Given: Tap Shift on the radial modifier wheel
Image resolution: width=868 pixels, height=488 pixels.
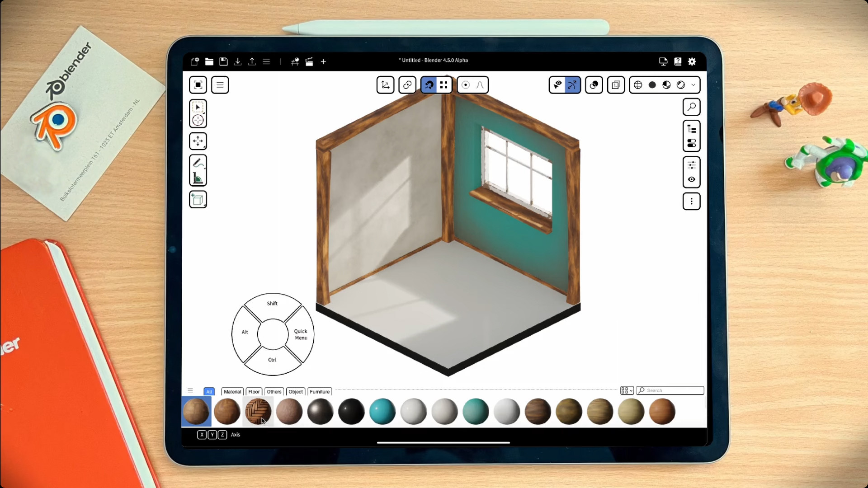Looking at the screenshot, I should (272, 304).
